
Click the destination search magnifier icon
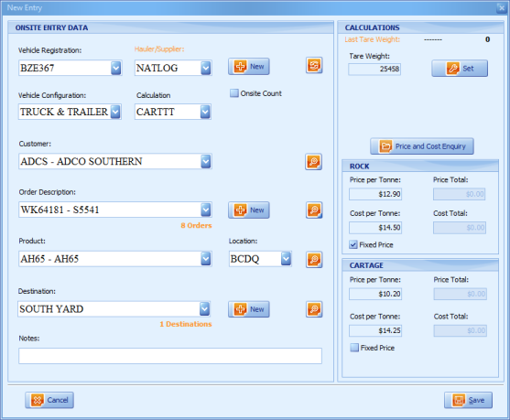pyautogui.click(x=314, y=309)
